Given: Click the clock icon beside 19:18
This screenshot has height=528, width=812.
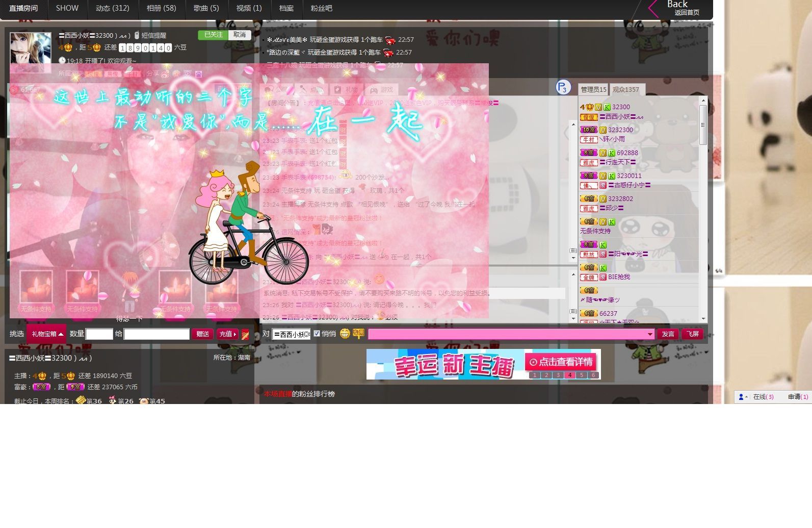Looking at the screenshot, I should [x=62, y=60].
